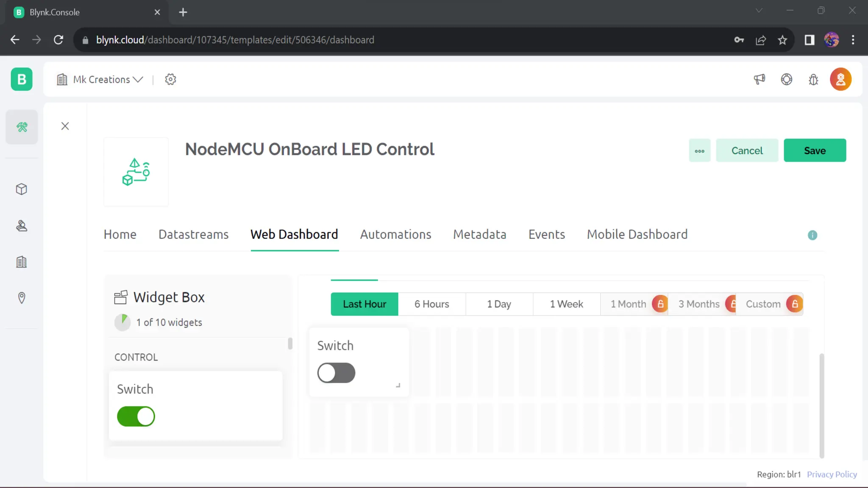Image resolution: width=868 pixels, height=488 pixels.
Task: Open the Devices cube icon in sidebar
Action: click(22, 189)
